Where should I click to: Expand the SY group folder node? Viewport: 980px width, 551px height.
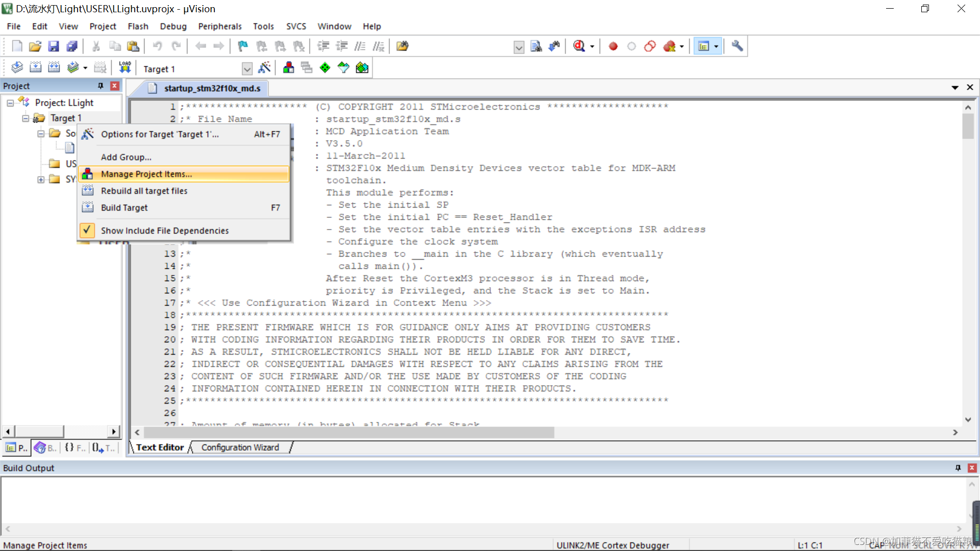click(x=41, y=180)
